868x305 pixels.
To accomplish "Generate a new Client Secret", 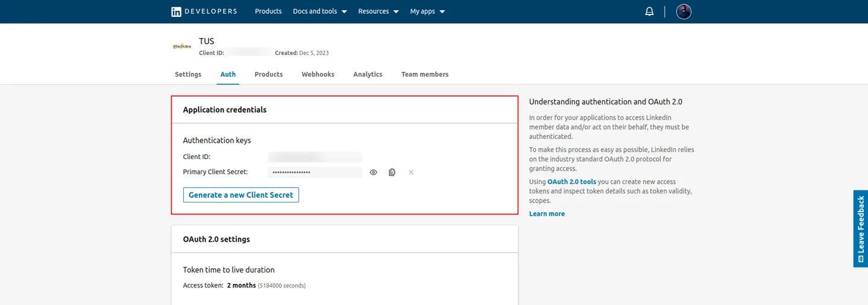I will 241,195.
